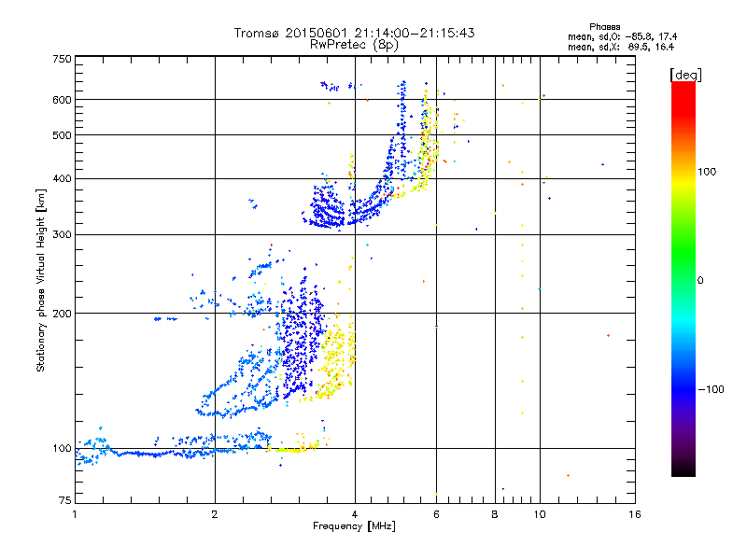Click the plot title 'Tromsø 20150601 21:14:00-21:15:43'

tap(354, 33)
